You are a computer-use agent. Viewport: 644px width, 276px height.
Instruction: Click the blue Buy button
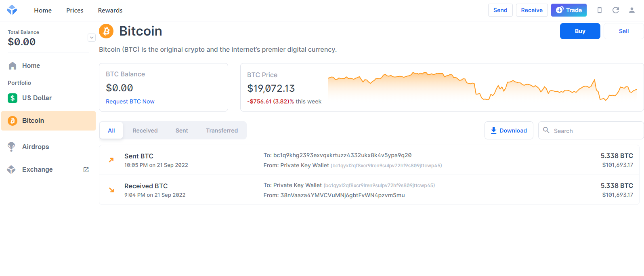click(x=580, y=31)
